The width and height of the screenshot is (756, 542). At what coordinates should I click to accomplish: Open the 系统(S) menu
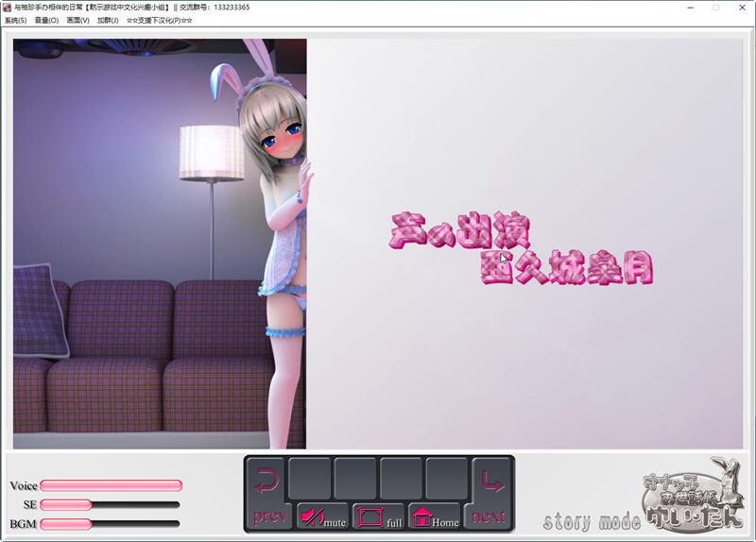tap(16, 20)
